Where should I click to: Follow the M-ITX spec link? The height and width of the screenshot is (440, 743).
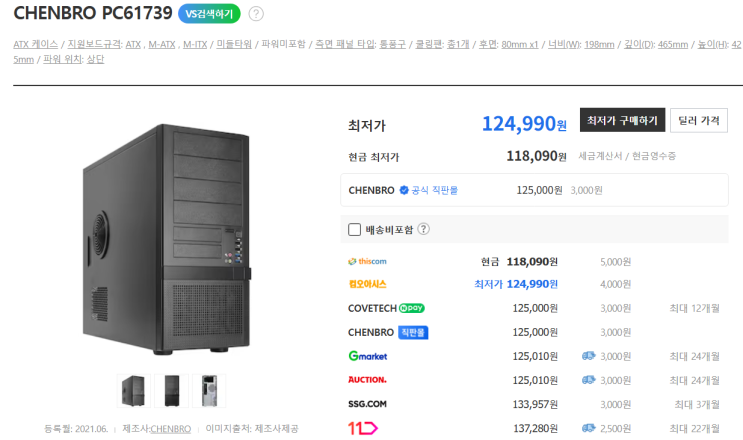(195, 44)
